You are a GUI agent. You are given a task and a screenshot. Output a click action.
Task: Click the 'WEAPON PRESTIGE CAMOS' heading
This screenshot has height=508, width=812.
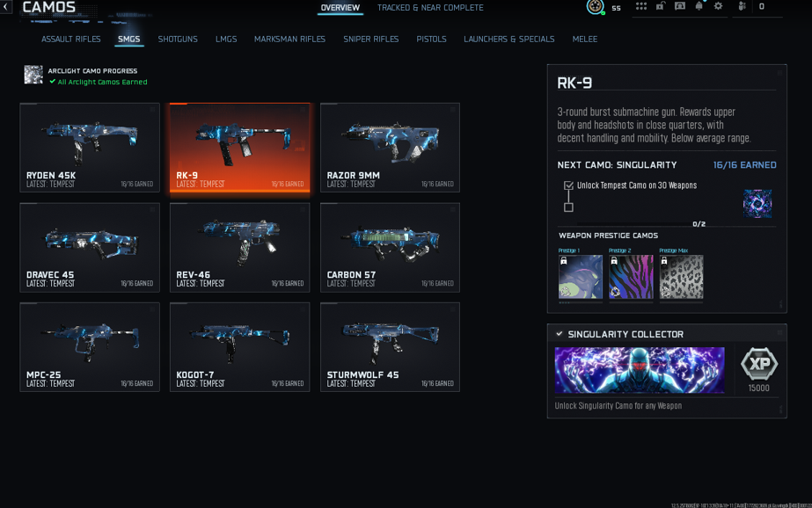pyautogui.click(x=609, y=236)
